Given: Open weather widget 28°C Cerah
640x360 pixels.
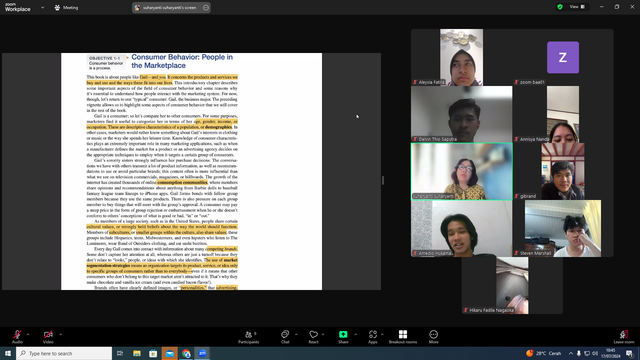Looking at the screenshot, I should (544, 353).
